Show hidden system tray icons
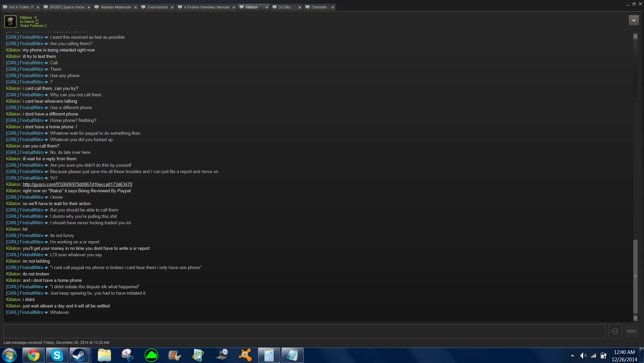Image resolution: width=644 pixels, height=363 pixels. (572, 356)
